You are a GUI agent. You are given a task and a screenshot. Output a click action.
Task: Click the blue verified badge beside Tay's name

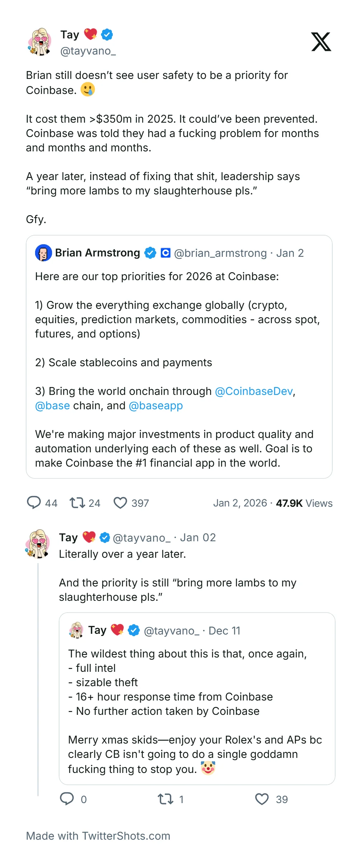click(x=107, y=34)
